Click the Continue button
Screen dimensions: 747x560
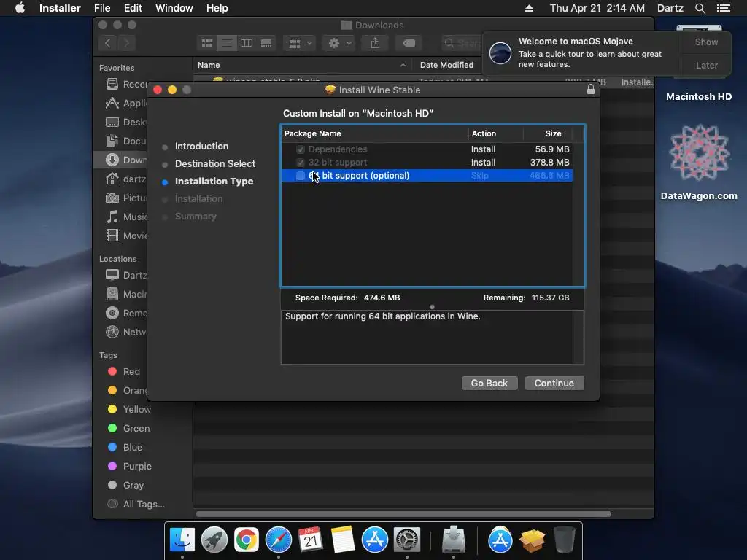[554, 383]
